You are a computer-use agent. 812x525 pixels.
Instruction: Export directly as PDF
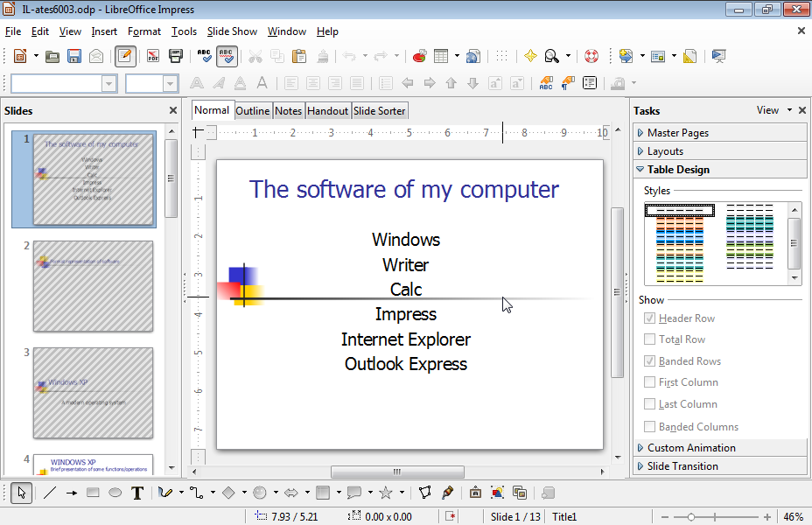[x=153, y=56]
